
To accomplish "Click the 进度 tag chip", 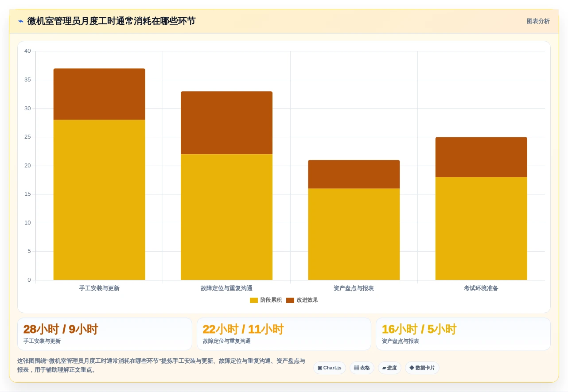I will tap(389, 368).
